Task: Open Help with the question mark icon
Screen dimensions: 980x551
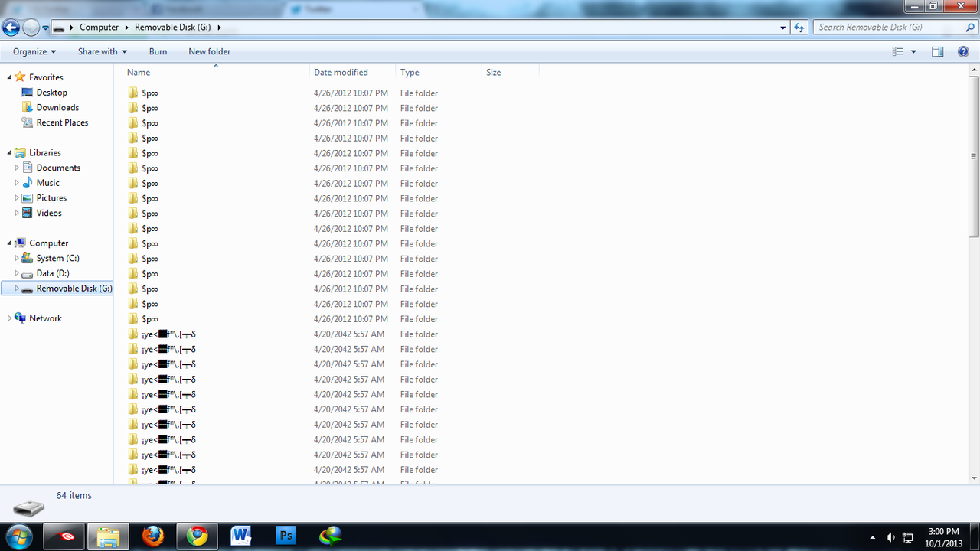Action: (x=963, y=52)
